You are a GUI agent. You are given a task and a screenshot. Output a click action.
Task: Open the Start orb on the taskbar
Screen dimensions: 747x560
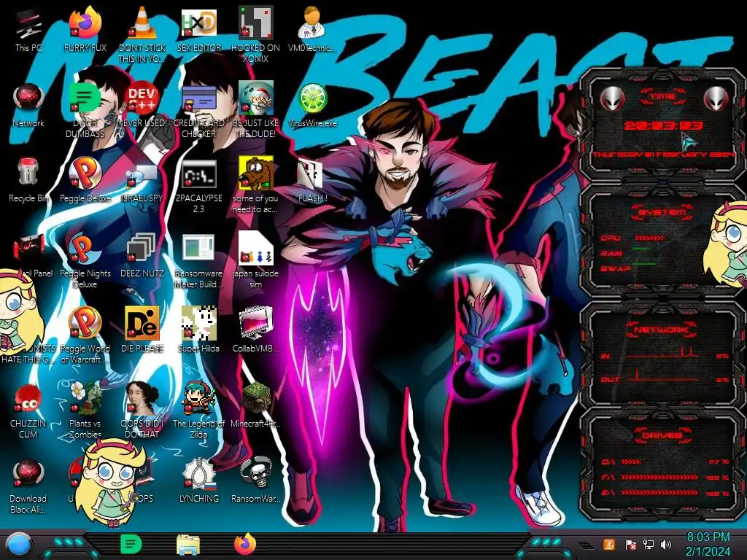pyautogui.click(x=19, y=544)
